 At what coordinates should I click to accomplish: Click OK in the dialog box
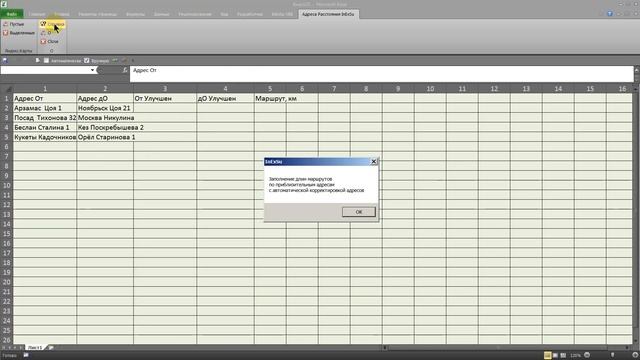tap(358, 212)
